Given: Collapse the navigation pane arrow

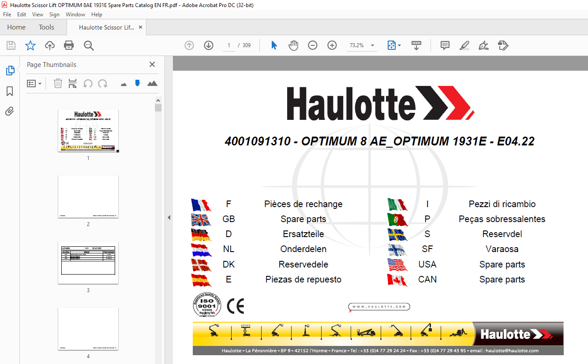Looking at the screenshot, I should pos(168,218).
